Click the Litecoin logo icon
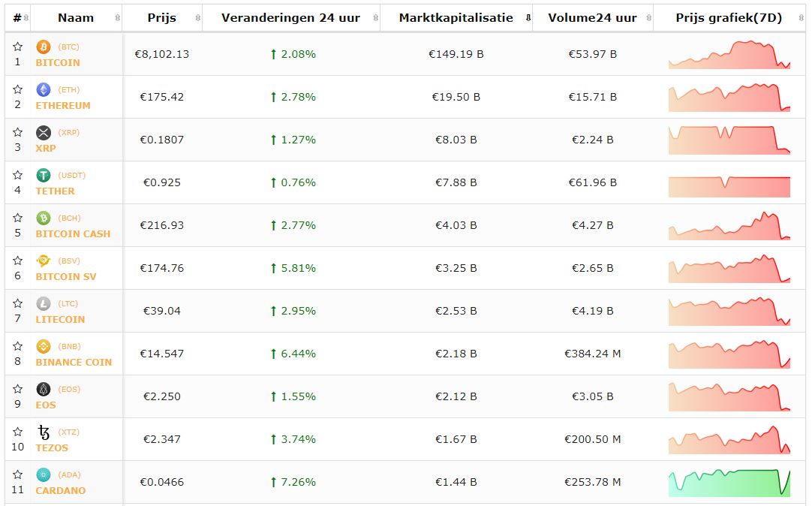Screen dimensions: 812x506 click(x=44, y=304)
